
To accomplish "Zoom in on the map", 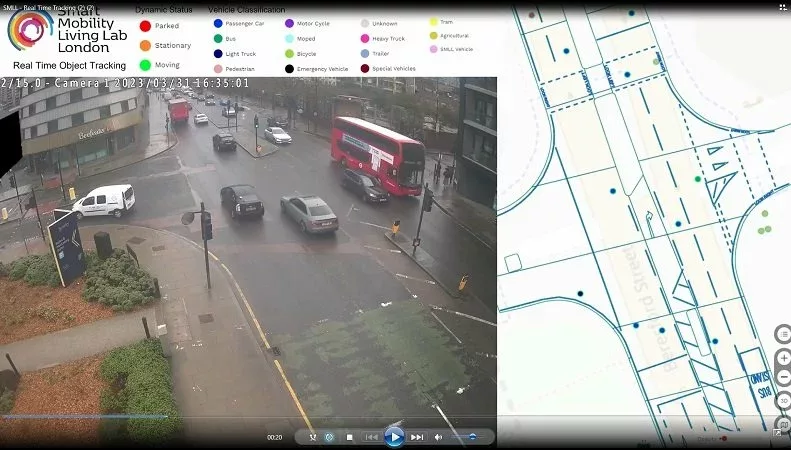I will (784, 358).
